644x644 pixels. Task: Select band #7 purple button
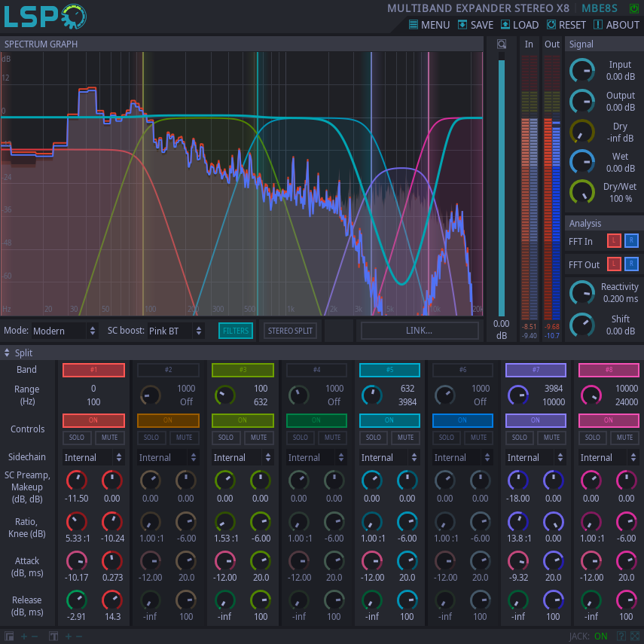point(536,370)
